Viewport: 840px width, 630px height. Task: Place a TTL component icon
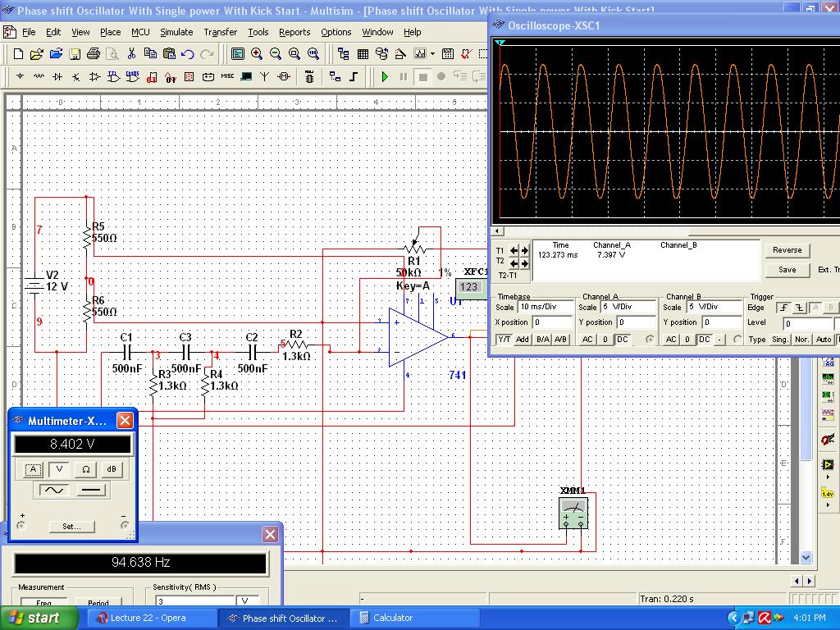(113, 76)
